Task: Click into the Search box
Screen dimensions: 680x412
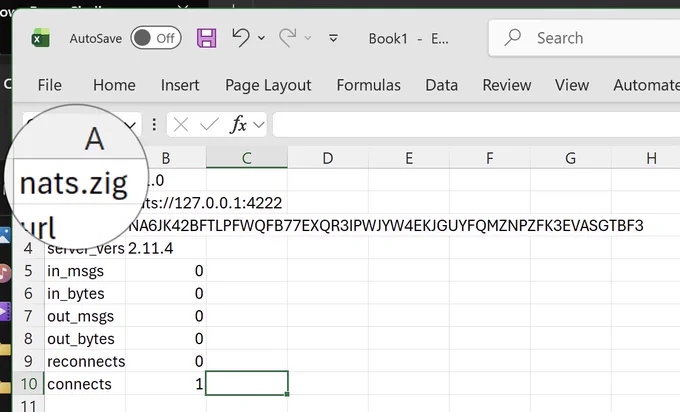Action: tap(584, 38)
